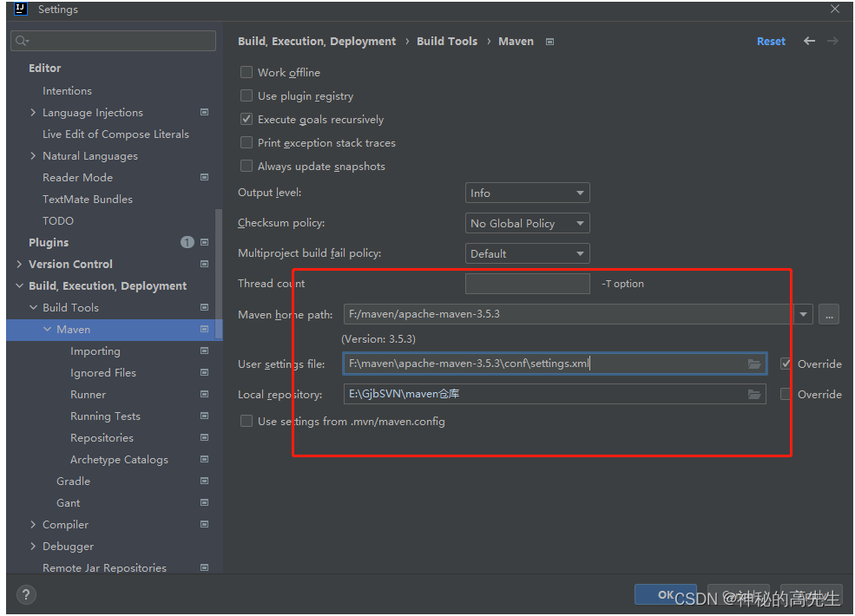Expand the Natural Languages node

click(33, 156)
